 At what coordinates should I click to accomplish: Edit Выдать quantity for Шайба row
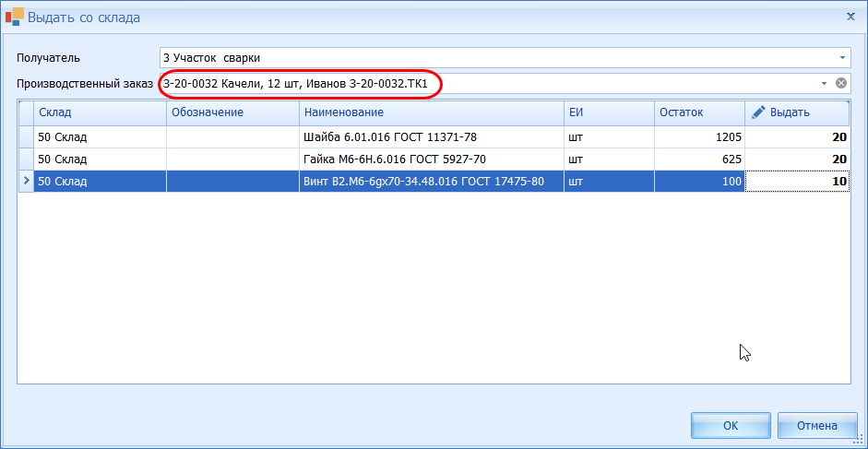click(797, 136)
